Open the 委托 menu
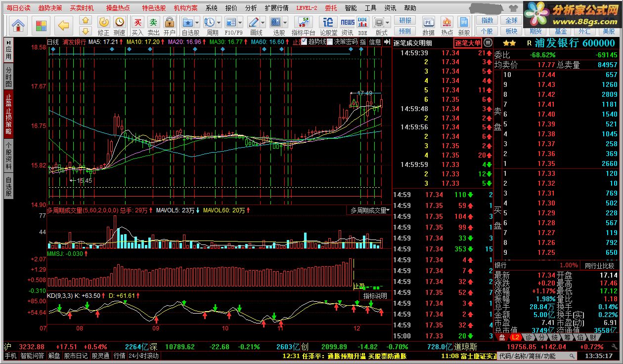 click(x=331, y=8)
